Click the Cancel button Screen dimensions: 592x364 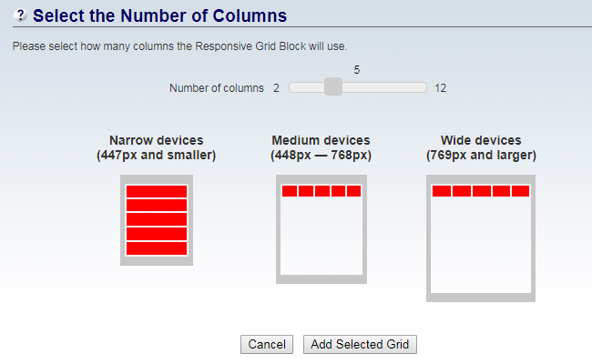pyautogui.click(x=267, y=344)
